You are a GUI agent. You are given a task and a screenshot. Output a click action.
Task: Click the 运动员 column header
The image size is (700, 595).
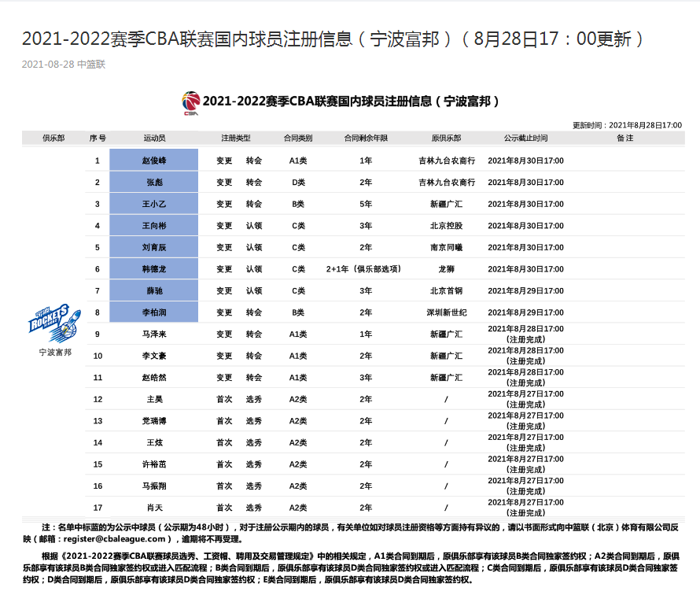(x=154, y=138)
